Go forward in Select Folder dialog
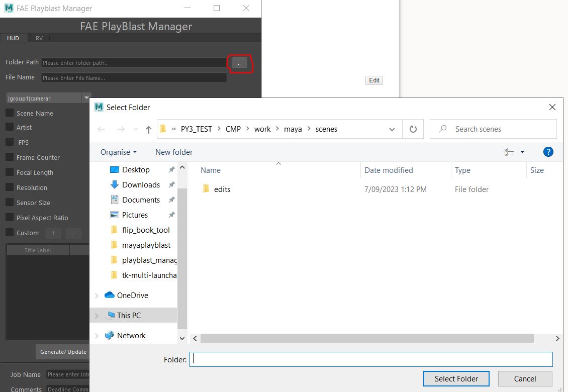The width and height of the screenshot is (568, 392). coord(120,129)
